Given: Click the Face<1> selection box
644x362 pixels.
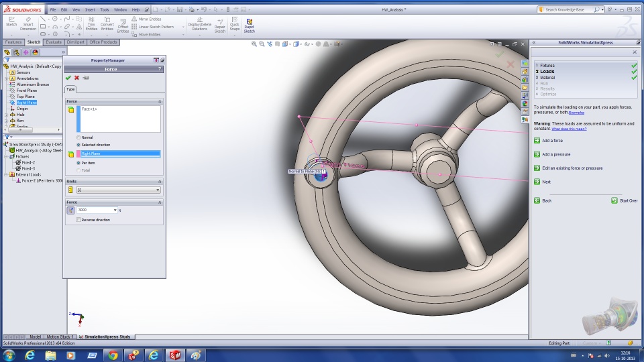Looking at the screenshot, I should click(x=120, y=119).
